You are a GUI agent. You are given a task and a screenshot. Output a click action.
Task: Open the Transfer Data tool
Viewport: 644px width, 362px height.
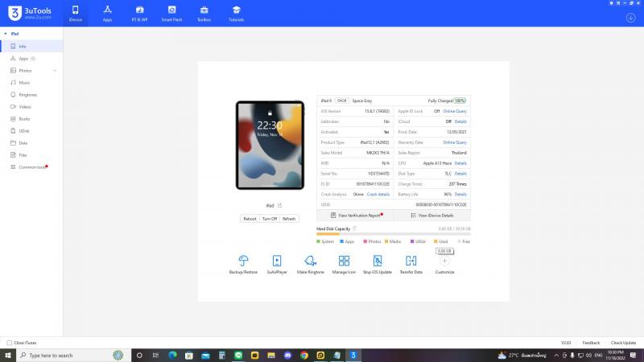point(411,261)
